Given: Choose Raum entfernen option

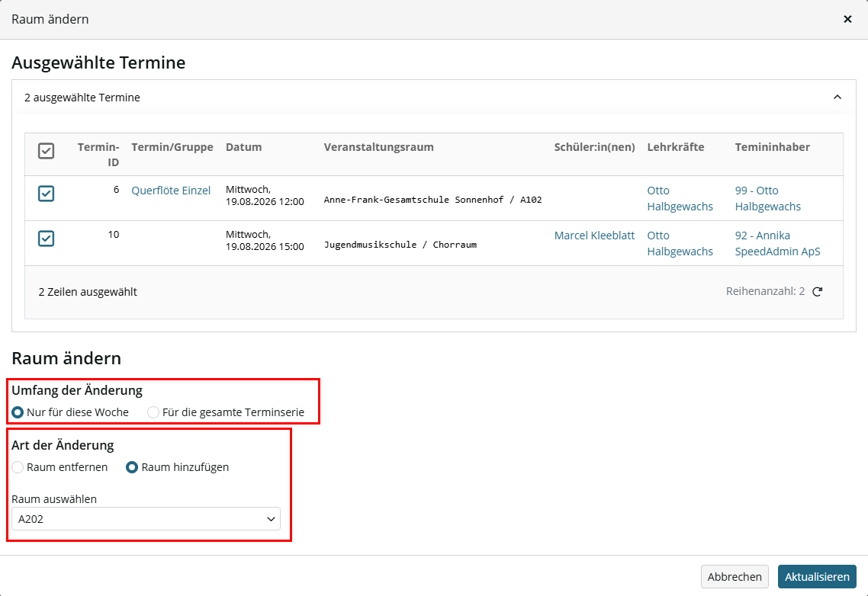Looking at the screenshot, I should click(x=59, y=467).
